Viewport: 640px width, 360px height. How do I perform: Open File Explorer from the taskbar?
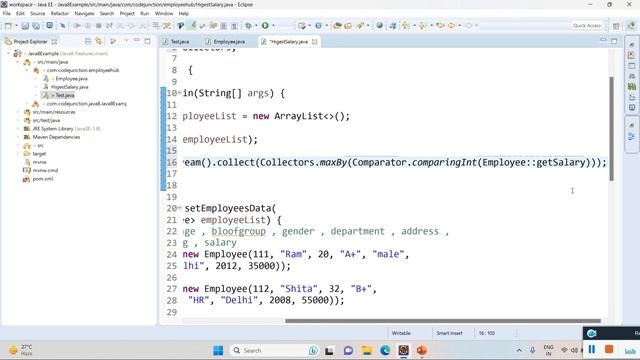[x=367, y=350]
